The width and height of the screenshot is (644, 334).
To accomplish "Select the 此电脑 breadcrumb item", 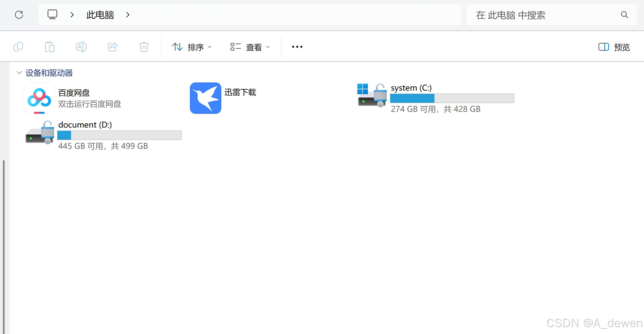I will (100, 15).
